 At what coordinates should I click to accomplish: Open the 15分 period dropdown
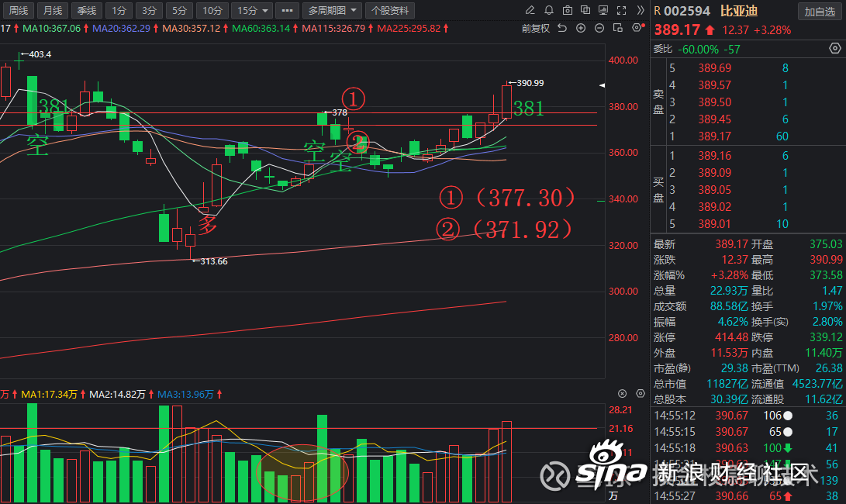click(x=252, y=10)
